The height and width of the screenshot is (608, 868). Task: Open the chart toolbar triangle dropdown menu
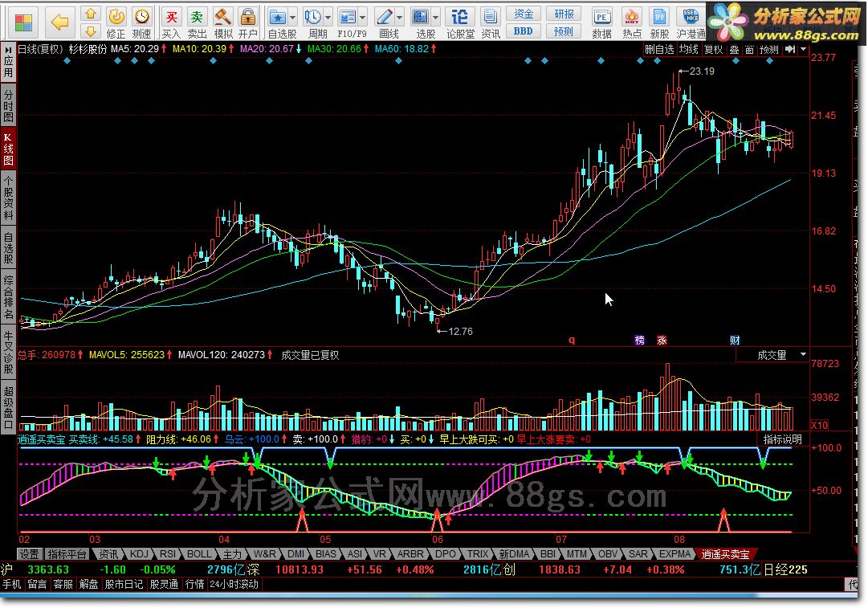click(803, 50)
